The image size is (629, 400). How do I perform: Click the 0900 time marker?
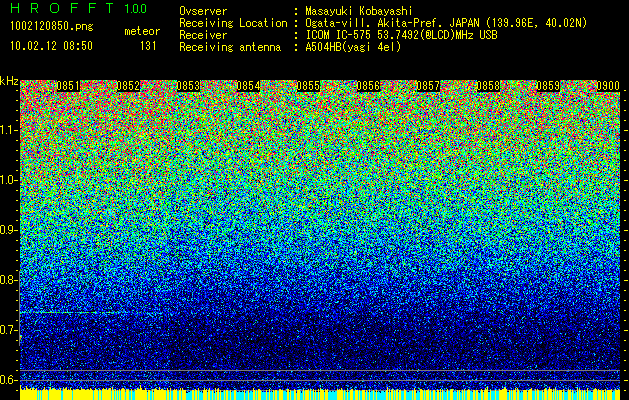608,86
